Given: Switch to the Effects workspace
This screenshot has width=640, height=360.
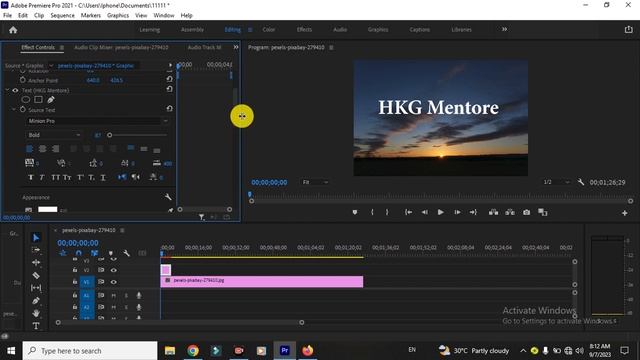Looking at the screenshot, I should 304,29.
